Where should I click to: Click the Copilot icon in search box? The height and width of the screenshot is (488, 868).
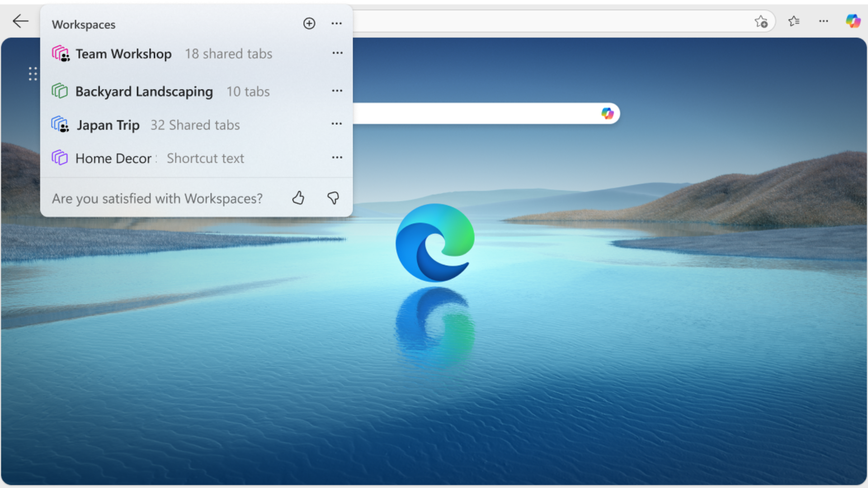click(607, 113)
